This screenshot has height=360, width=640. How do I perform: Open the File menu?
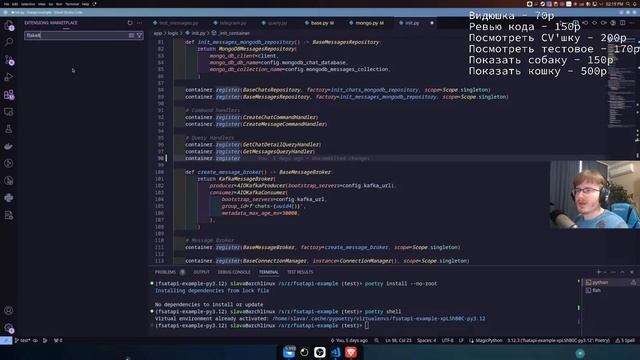[x=7, y=4]
